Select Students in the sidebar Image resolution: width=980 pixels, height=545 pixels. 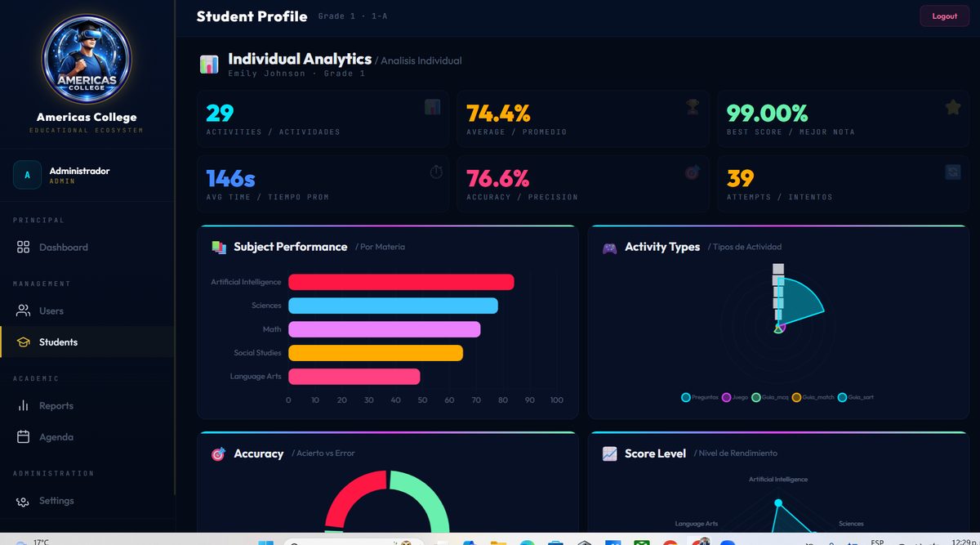click(x=87, y=342)
